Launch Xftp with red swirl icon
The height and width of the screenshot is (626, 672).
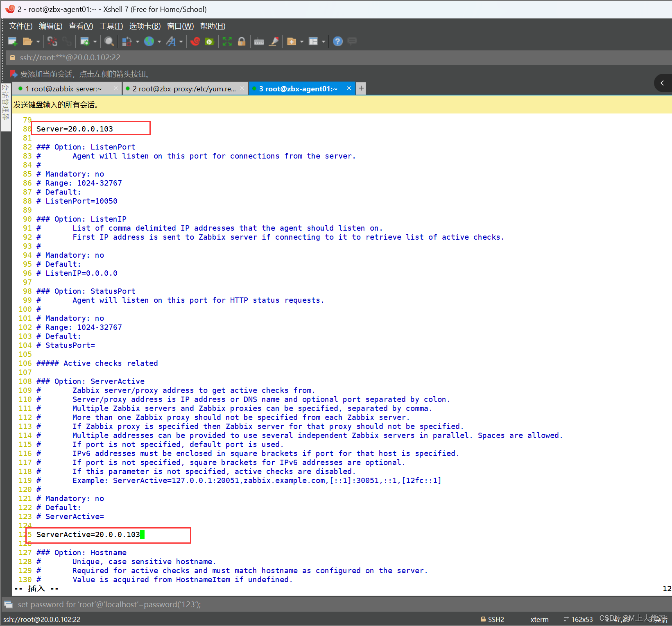(x=195, y=41)
